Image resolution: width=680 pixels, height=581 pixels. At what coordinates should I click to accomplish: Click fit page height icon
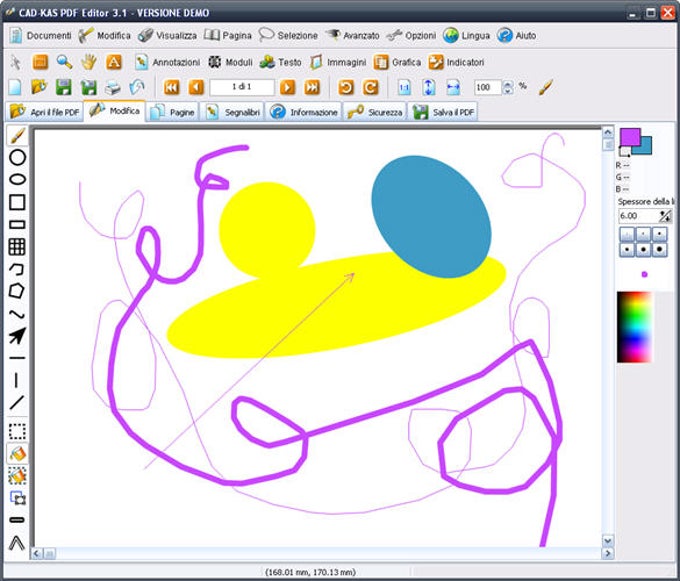pos(428,87)
